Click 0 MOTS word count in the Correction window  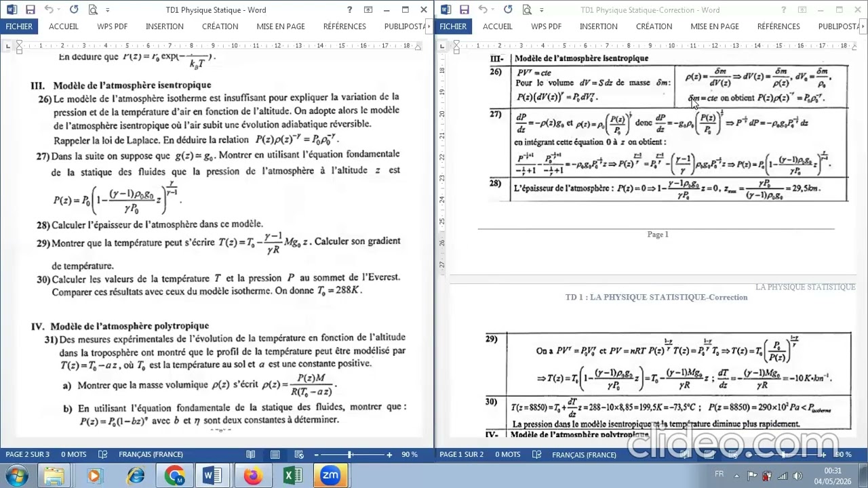coord(507,454)
